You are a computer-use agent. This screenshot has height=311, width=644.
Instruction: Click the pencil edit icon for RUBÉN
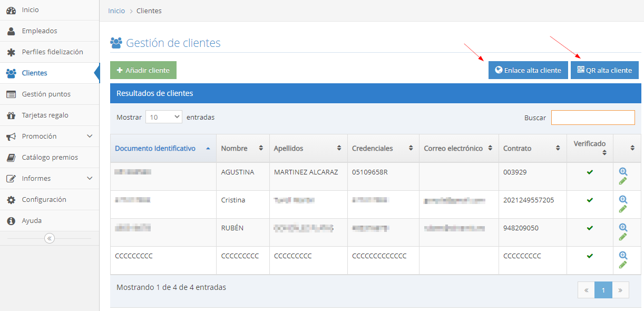(x=623, y=237)
